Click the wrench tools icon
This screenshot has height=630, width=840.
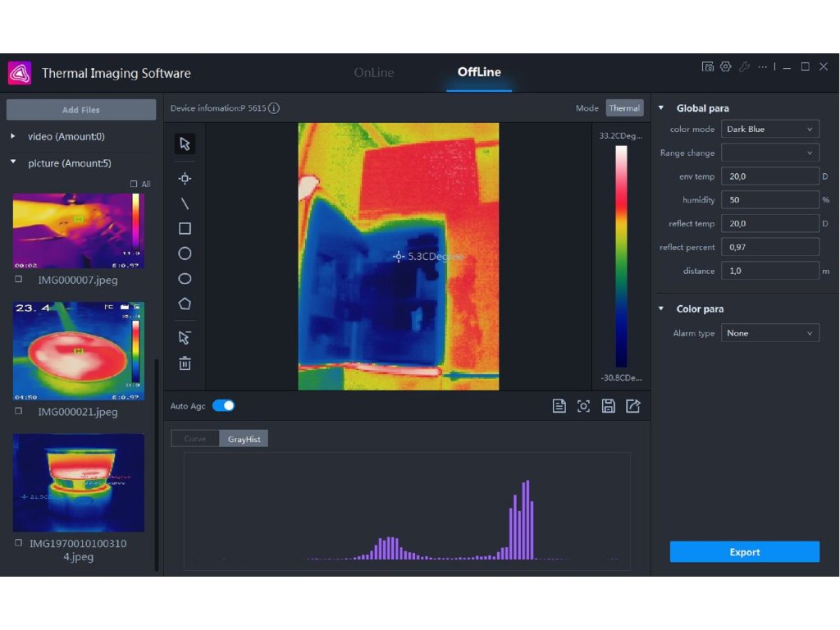pyautogui.click(x=744, y=67)
